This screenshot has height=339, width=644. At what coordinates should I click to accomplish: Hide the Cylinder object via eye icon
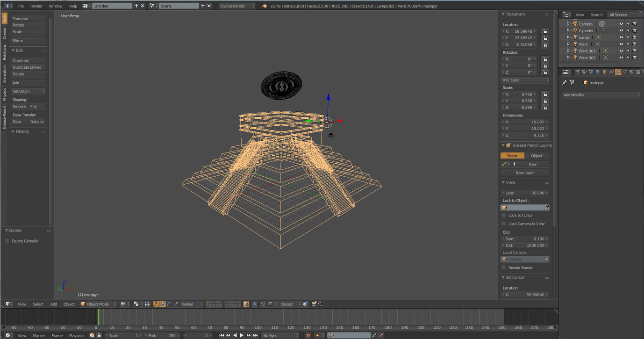(x=621, y=31)
